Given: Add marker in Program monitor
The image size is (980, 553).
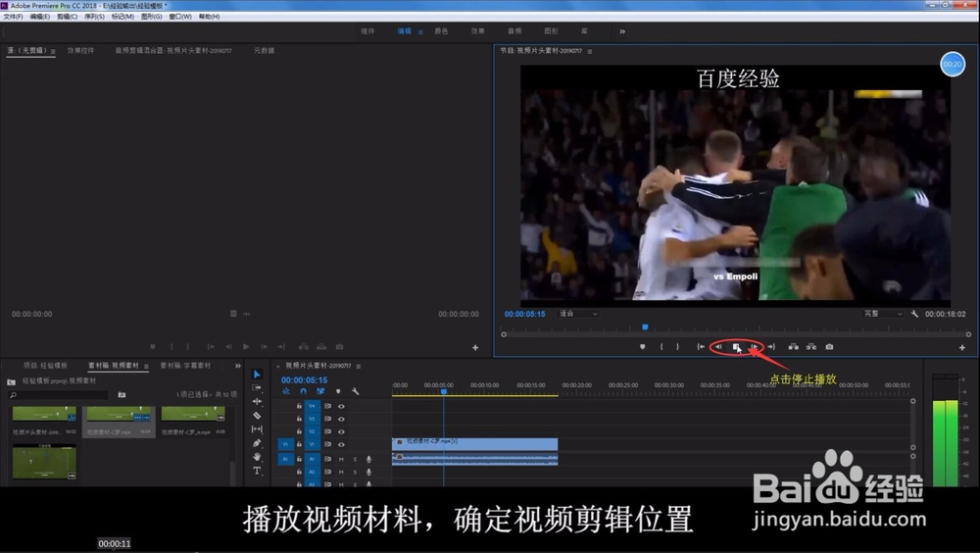Looking at the screenshot, I should (643, 346).
